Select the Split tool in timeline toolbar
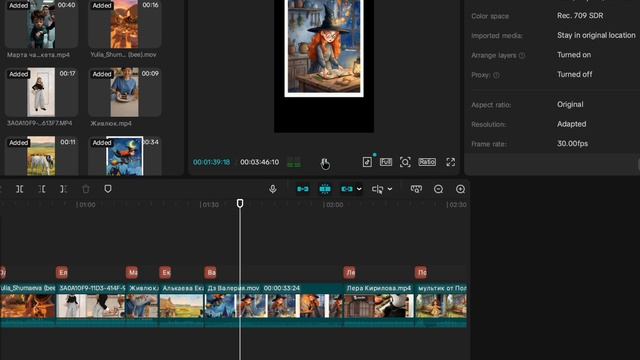Screen dimensions: 640x360 (20, 189)
